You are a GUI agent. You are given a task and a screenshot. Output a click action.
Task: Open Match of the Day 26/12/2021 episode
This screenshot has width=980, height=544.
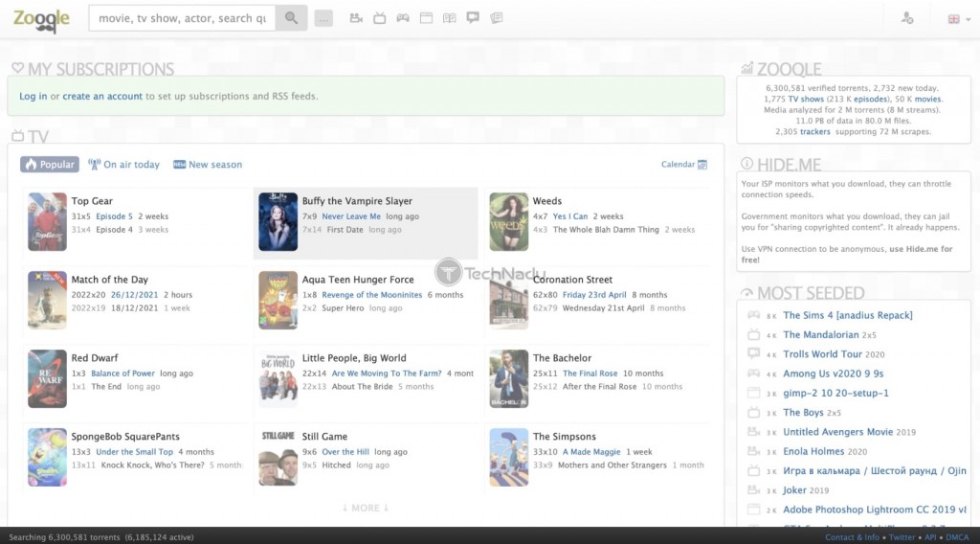(134, 295)
